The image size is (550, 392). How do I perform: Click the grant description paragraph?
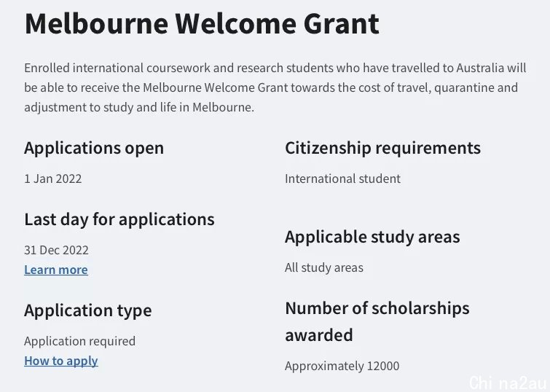(x=275, y=87)
